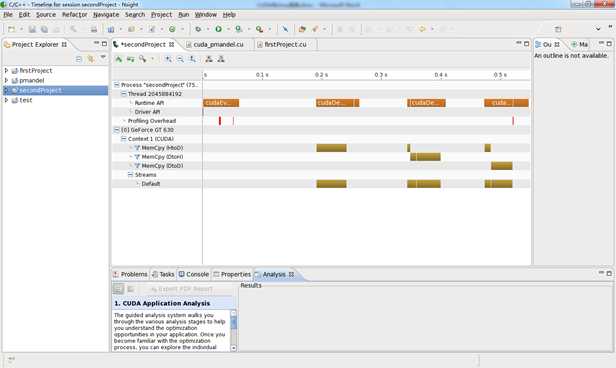Click the last hierarchy icon in timeline toolbar
Screen dimensions: 616x368
click(221, 59)
